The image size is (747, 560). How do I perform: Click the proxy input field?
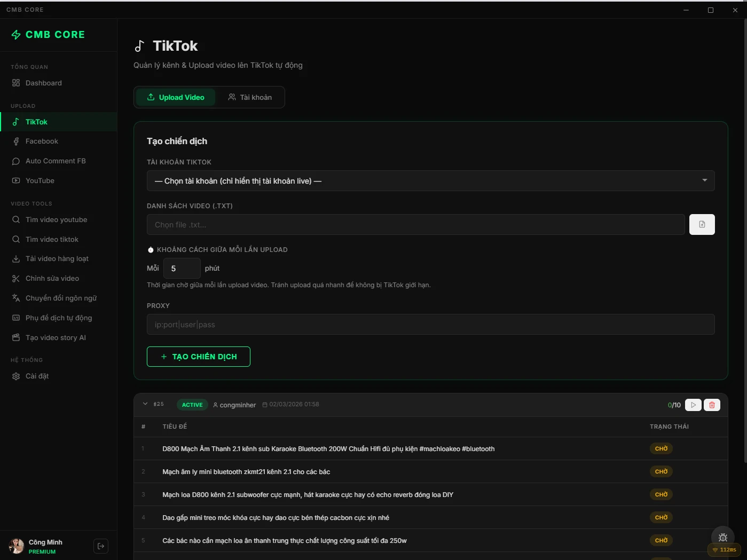(430, 325)
